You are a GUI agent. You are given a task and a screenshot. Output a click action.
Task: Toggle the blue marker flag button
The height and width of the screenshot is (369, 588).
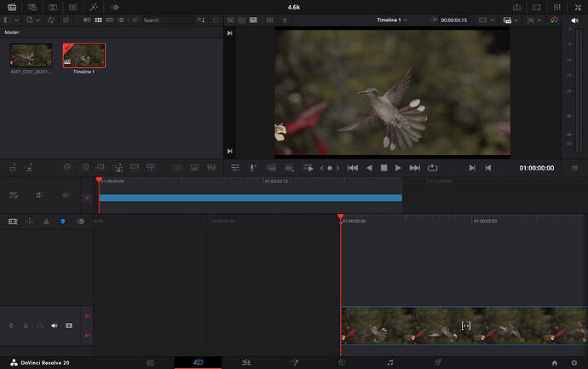click(x=63, y=222)
